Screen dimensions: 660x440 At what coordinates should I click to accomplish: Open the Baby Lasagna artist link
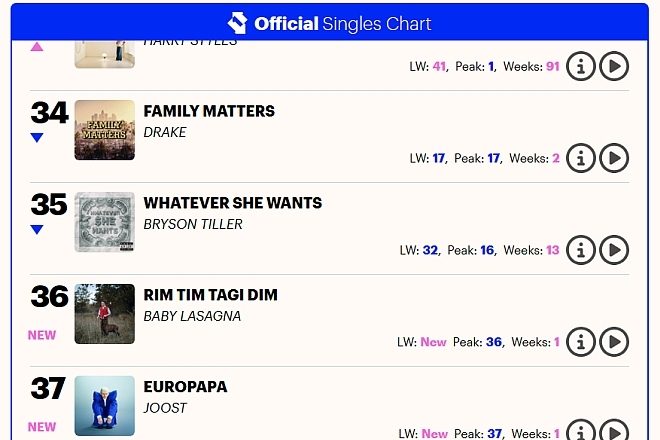coord(192,316)
